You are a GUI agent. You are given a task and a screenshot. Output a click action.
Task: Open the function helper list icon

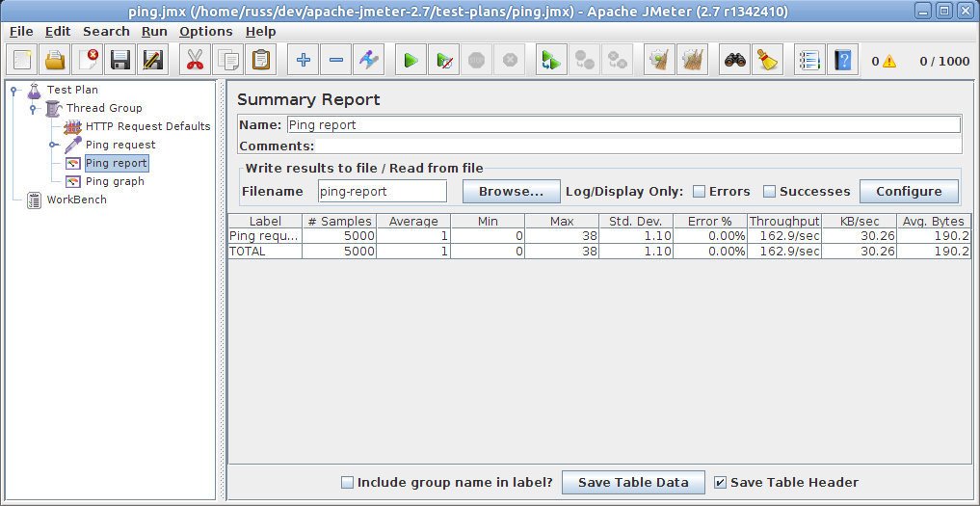pos(810,60)
